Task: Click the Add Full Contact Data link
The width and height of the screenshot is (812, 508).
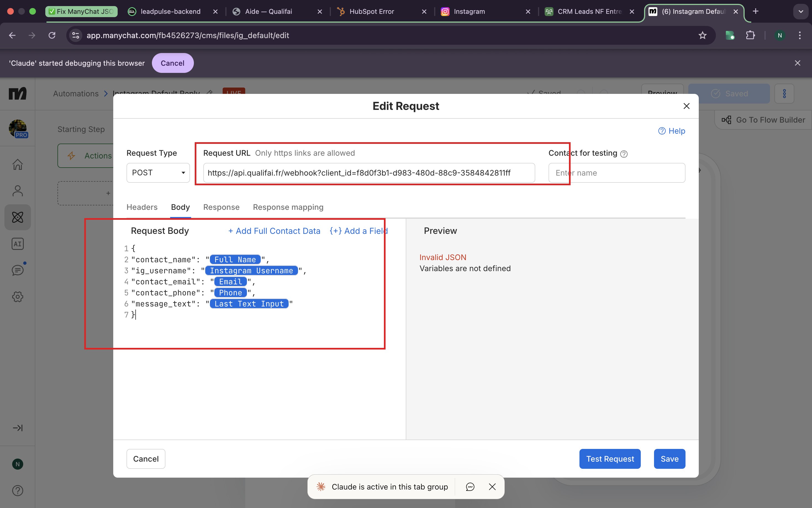Action: [x=274, y=231]
